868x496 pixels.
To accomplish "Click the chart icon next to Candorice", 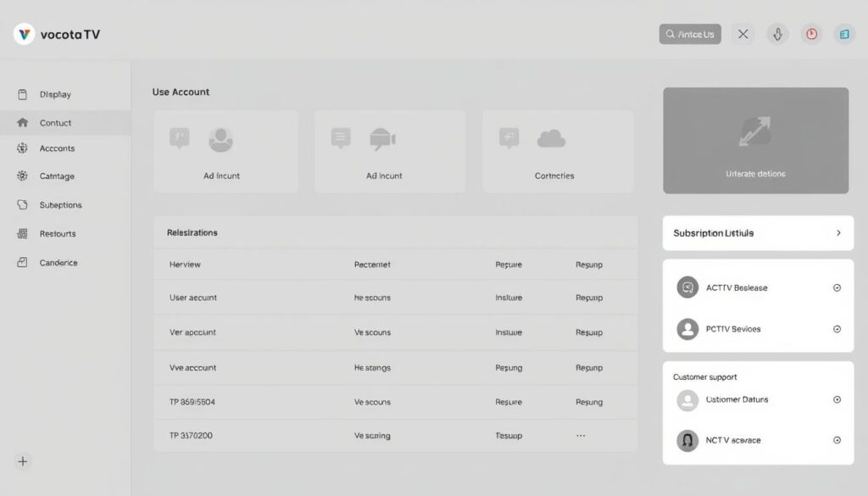I will click(22, 262).
